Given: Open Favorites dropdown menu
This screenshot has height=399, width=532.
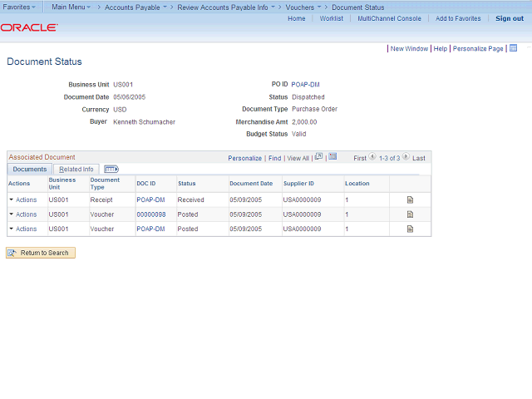Looking at the screenshot, I should pos(19,7).
